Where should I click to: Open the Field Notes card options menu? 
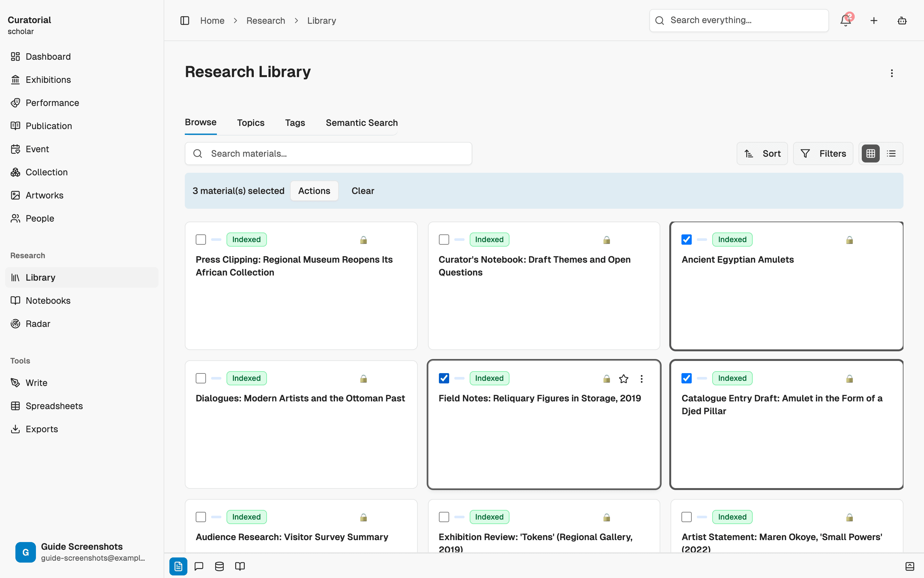click(641, 379)
